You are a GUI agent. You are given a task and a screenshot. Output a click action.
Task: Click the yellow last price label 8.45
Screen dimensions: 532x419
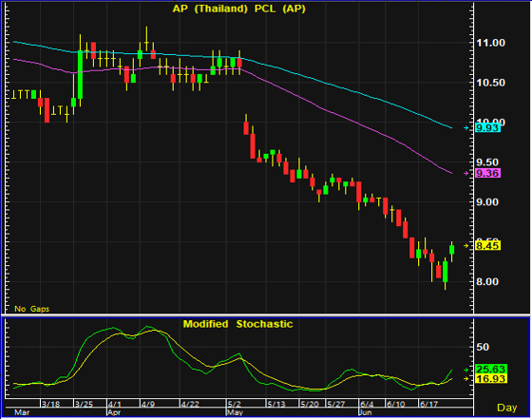coord(487,246)
